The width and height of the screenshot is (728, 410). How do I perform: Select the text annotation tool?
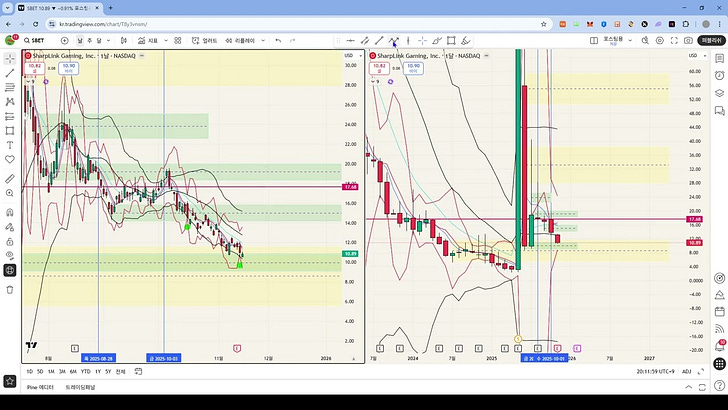[10, 145]
